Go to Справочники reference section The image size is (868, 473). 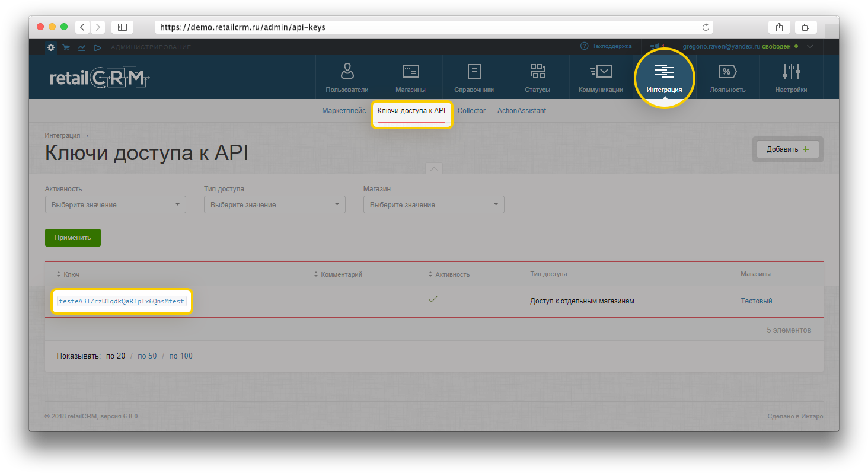[474, 78]
